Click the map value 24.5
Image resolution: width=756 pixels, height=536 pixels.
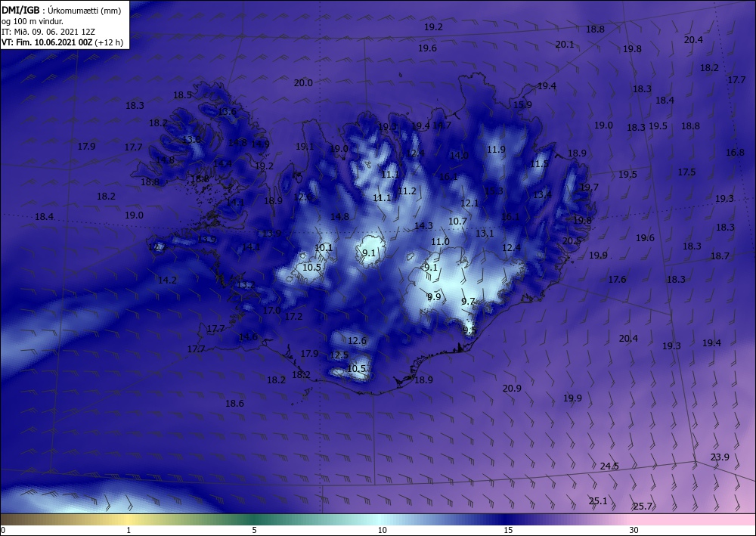(609, 466)
